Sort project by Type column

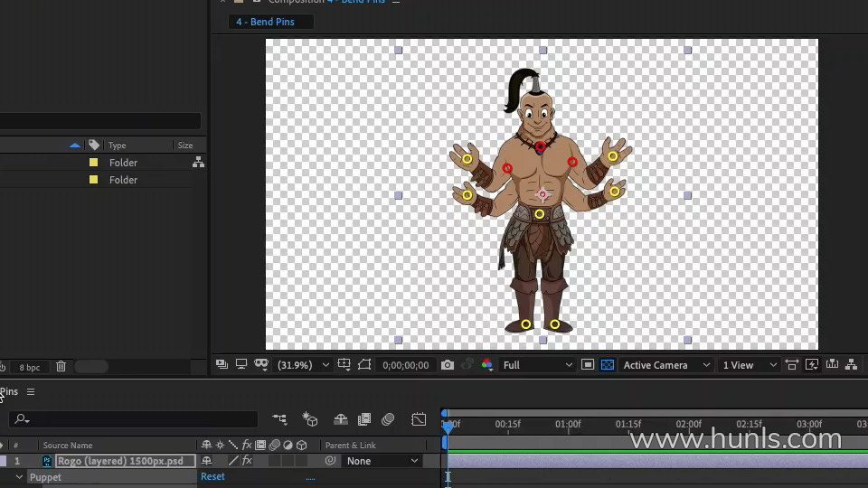pyautogui.click(x=118, y=145)
